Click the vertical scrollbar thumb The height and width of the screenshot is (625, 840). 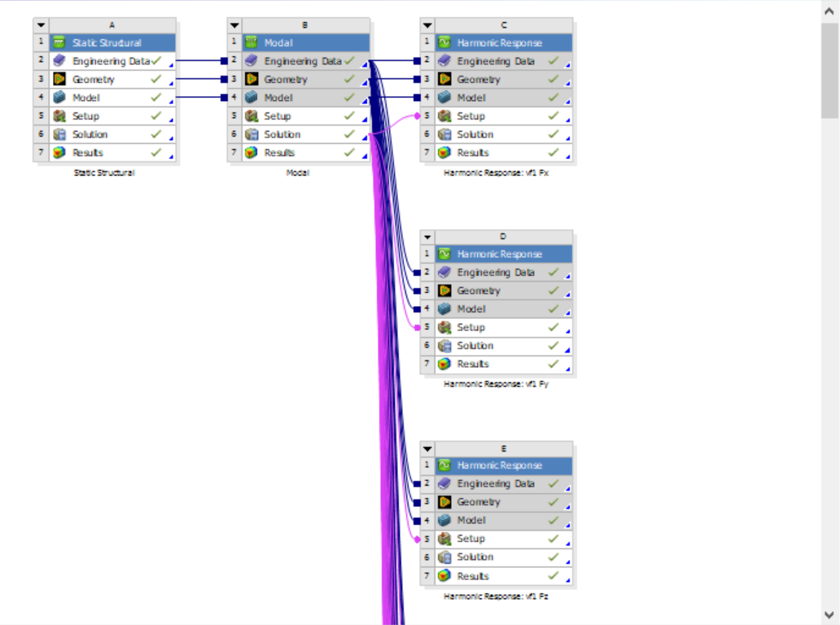coord(829,70)
